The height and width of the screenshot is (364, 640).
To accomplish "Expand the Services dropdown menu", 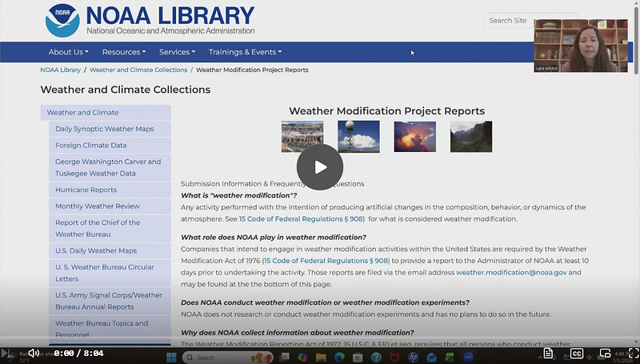I will (x=177, y=52).
